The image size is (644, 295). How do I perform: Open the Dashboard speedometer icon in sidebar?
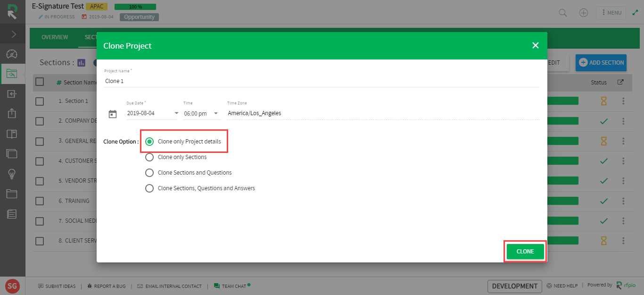click(12, 54)
